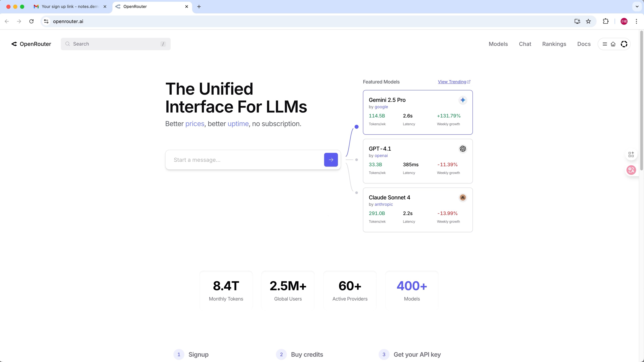Click the 60+ Active Providers stat
Screen dimensions: 644x362
point(350,290)
